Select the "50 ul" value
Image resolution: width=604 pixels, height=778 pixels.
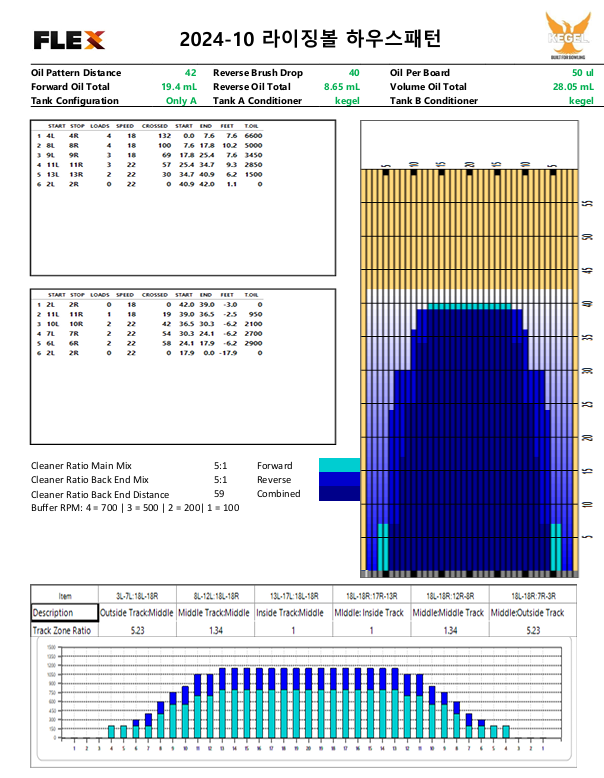pos(583,73)
